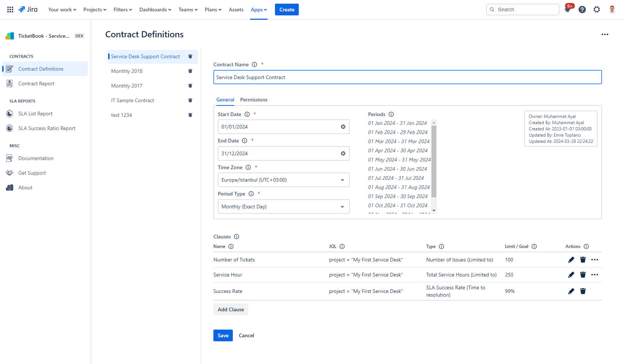
Task: Click trash icon for IT Sample Contract
Action: [190, 100]
